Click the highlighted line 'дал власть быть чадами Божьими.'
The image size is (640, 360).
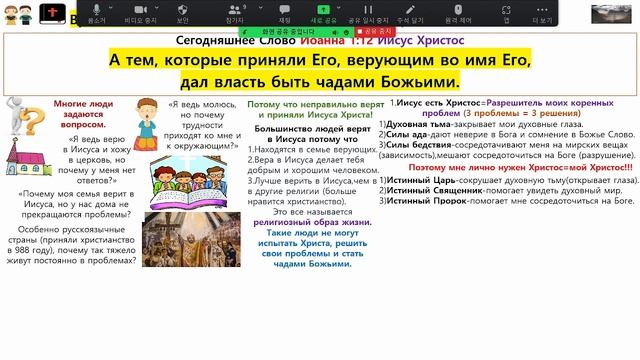coord(320,81)
